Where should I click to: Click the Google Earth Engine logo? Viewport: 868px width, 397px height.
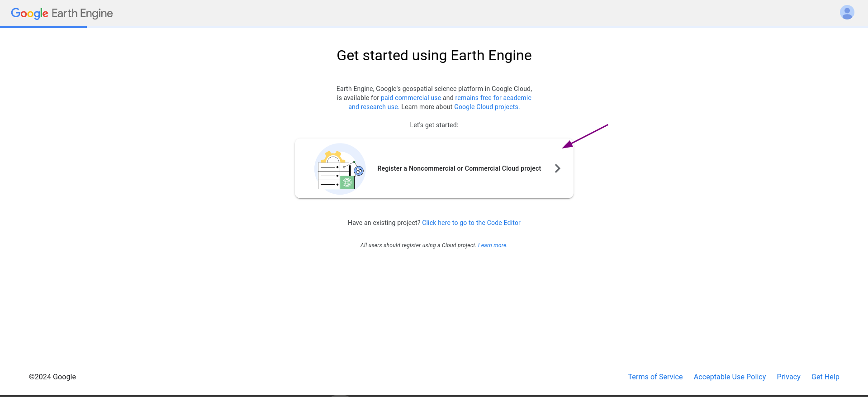[x=62, y=14]
